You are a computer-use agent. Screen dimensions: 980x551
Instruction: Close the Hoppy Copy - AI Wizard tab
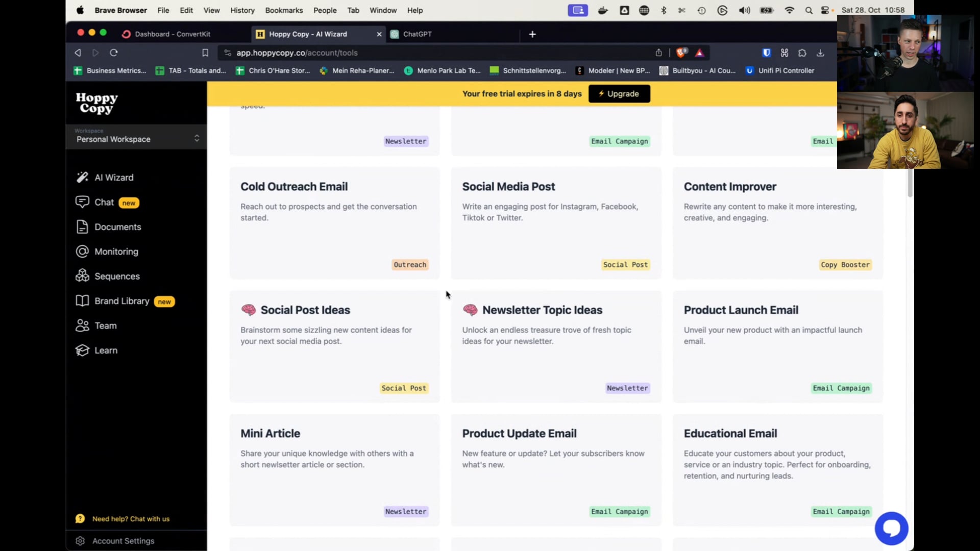coord(379,34)
